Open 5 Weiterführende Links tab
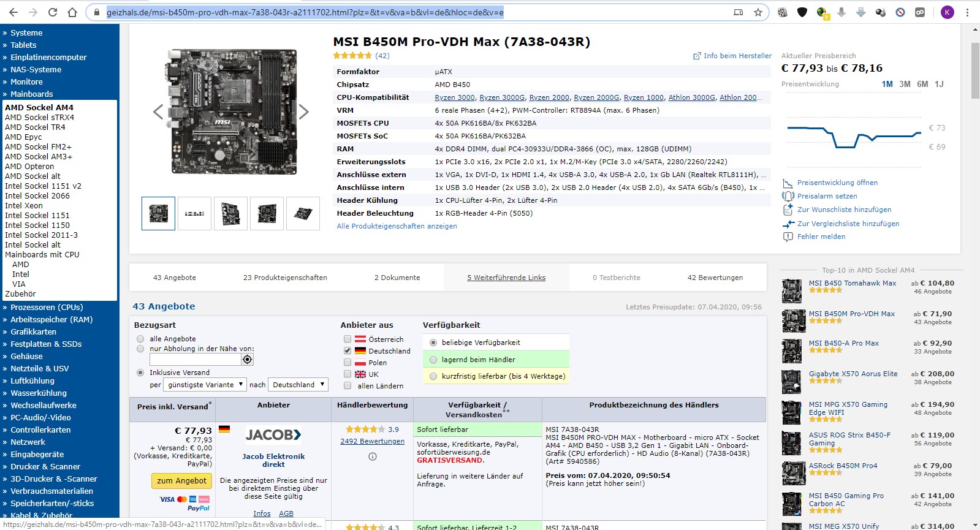 tap(506, 278)
